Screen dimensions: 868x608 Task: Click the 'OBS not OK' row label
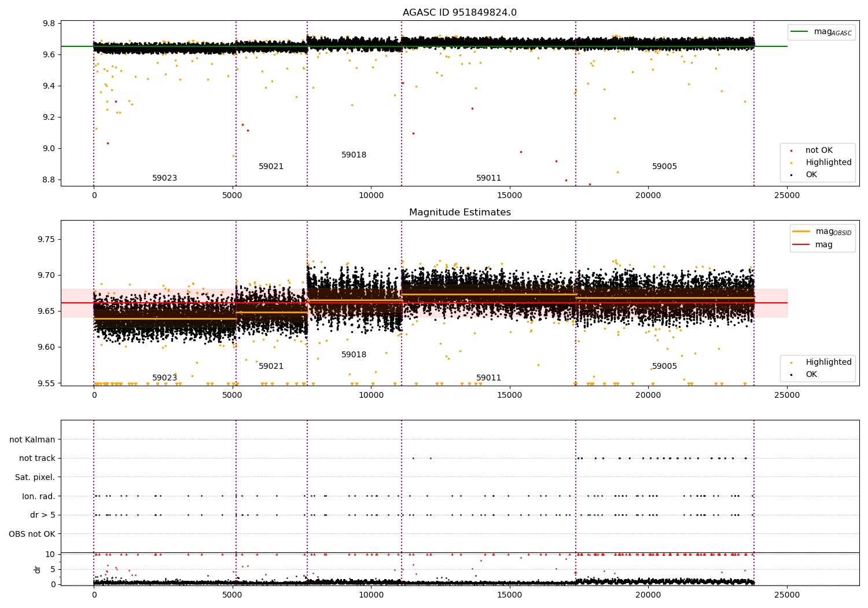coord(32,534)
